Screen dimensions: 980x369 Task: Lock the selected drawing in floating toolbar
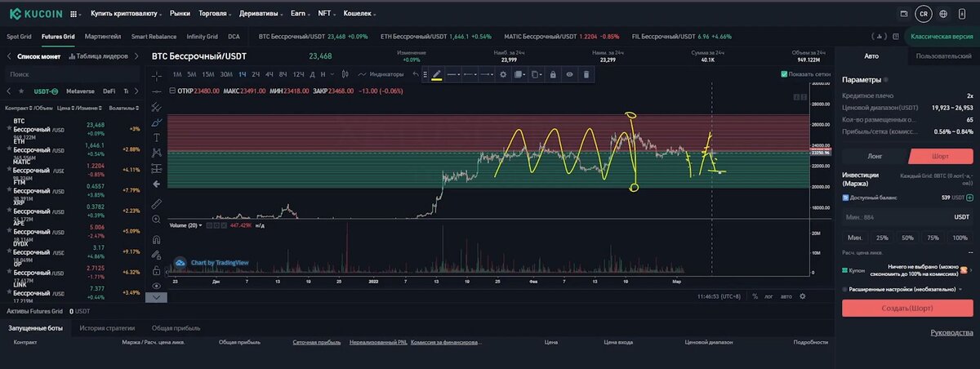tap(553, 74)
